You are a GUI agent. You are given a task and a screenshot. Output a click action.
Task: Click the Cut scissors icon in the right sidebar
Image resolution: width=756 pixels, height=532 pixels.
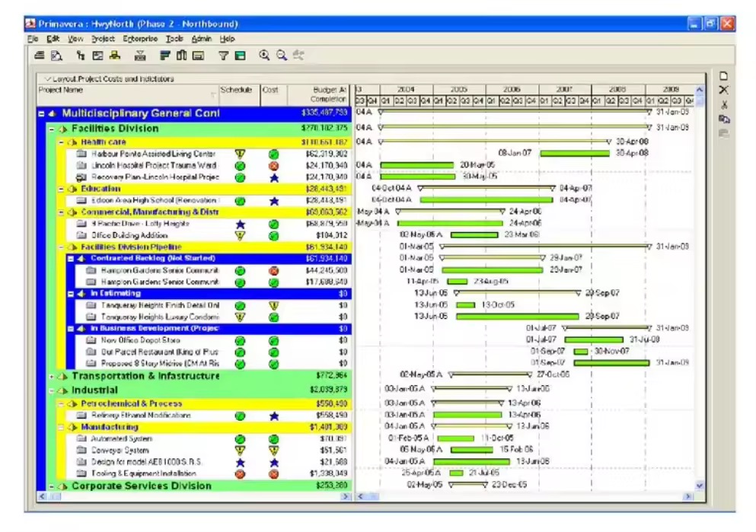click(724, 104)
